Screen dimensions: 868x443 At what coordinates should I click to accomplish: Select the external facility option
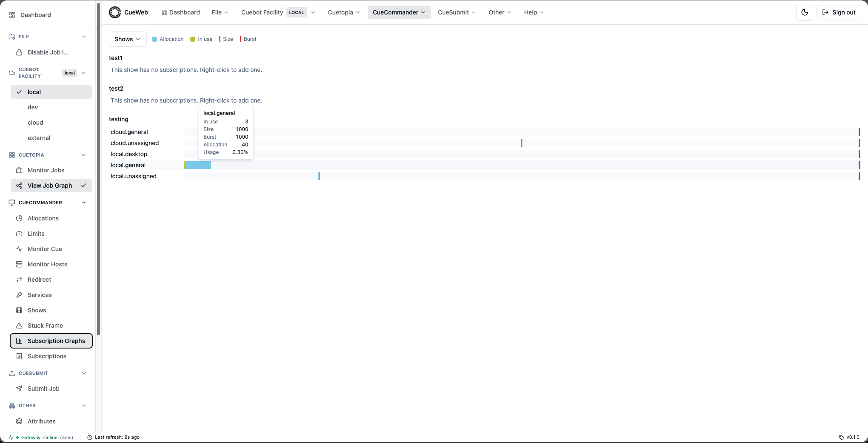[x=51, y=138]
